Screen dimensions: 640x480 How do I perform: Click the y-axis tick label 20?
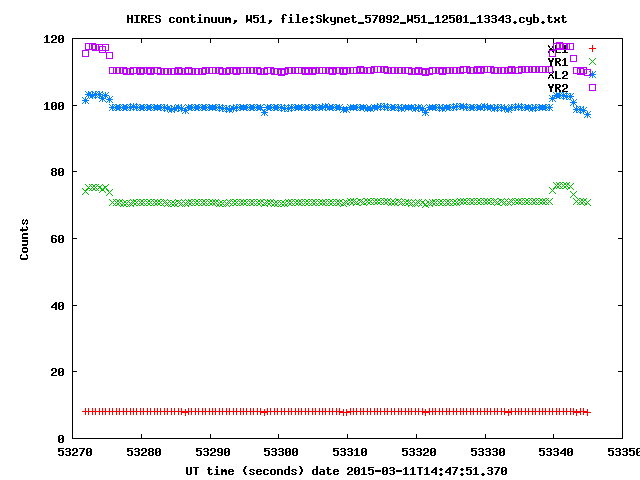(x=58, y=372)
